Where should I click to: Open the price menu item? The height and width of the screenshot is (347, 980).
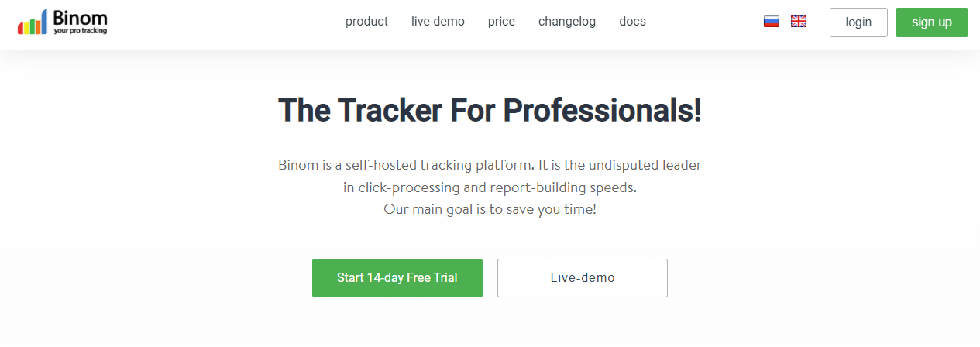(x=501, y=22)
